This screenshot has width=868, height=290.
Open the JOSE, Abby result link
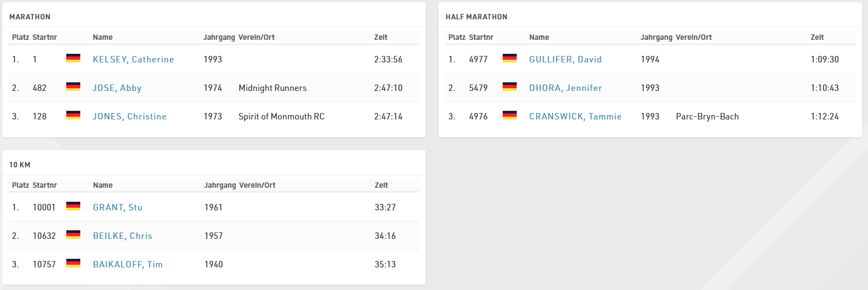(x=117, y=88)
